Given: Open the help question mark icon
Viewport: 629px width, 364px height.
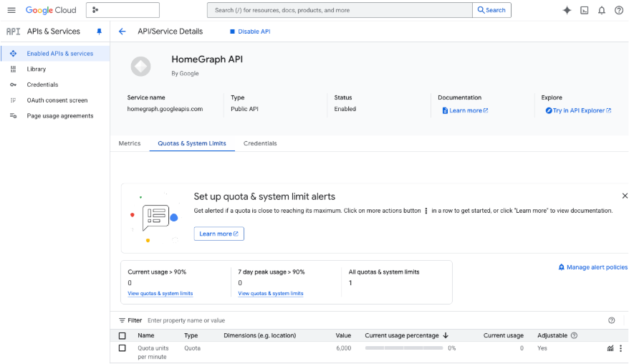Looking at the screenshot, I should (619, 10).
